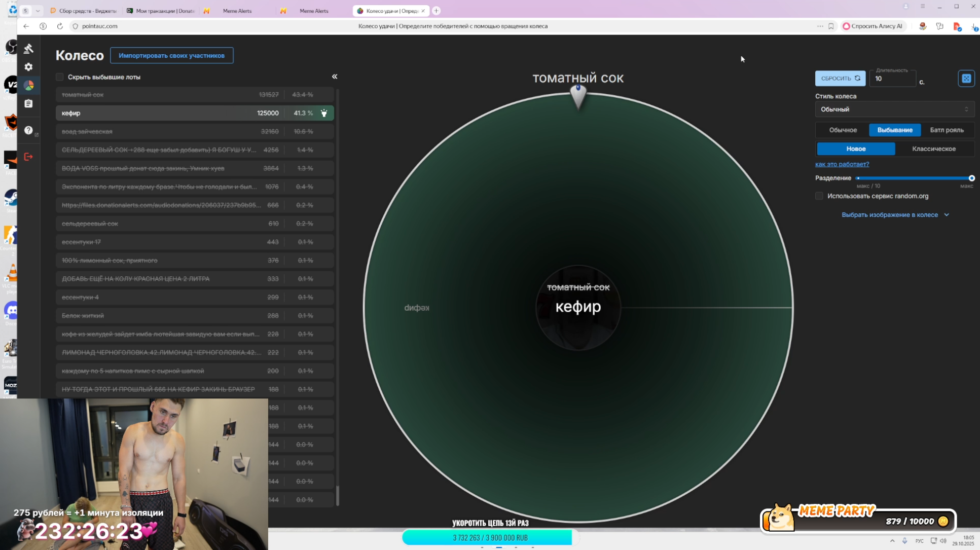Open the Стиль колеса dropdown
Screen dimensions: 980x550
point(894,109)
